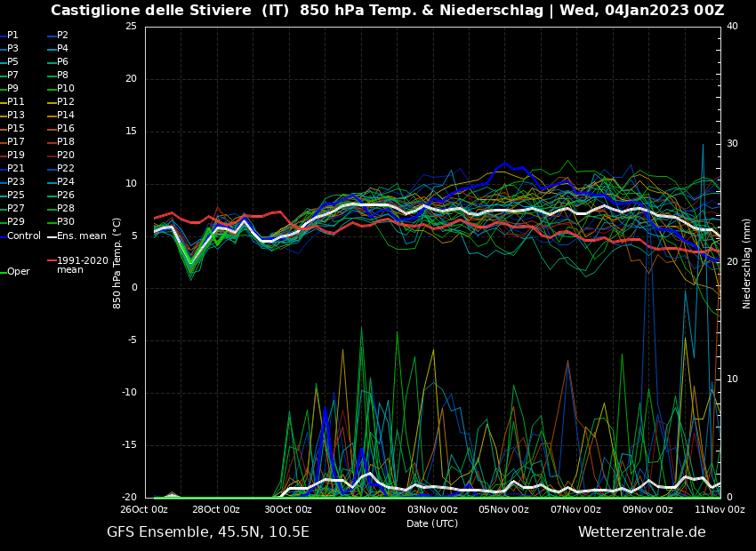The width and height of the screenshot is (756, 551).
Task: Click the Castiglione delle Stiviere chart title
Action: point(387,11)
